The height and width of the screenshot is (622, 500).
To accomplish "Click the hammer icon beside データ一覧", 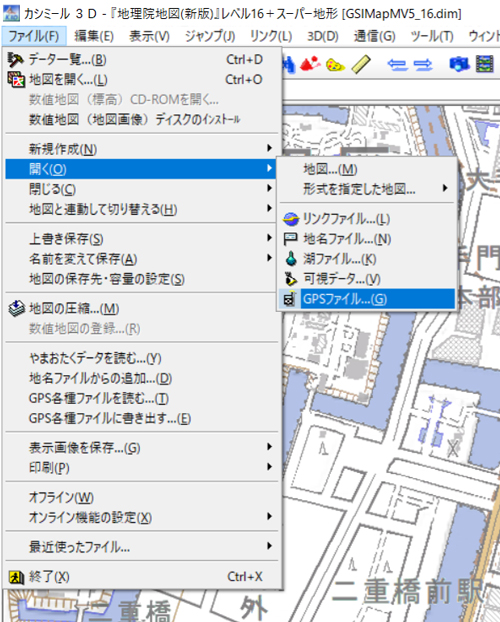I will click(x=15, y=60).
